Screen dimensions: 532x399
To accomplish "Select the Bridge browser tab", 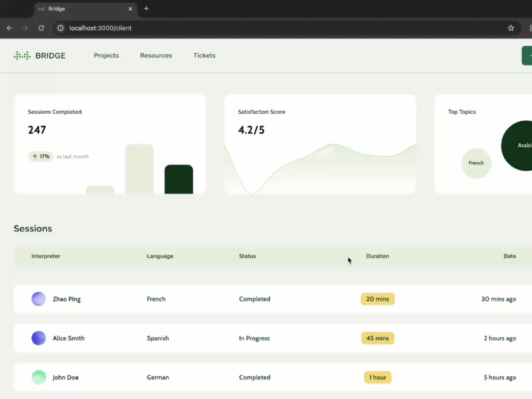I will click(86, 9).
